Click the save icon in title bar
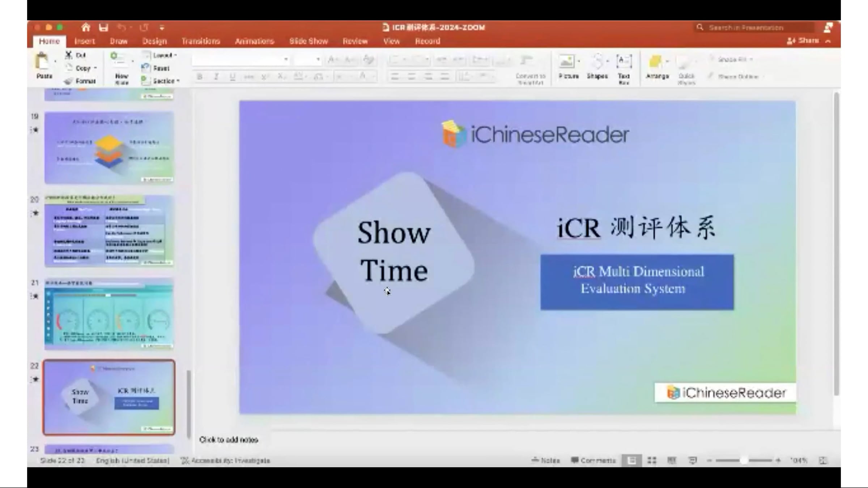 (x=104, y=27)
